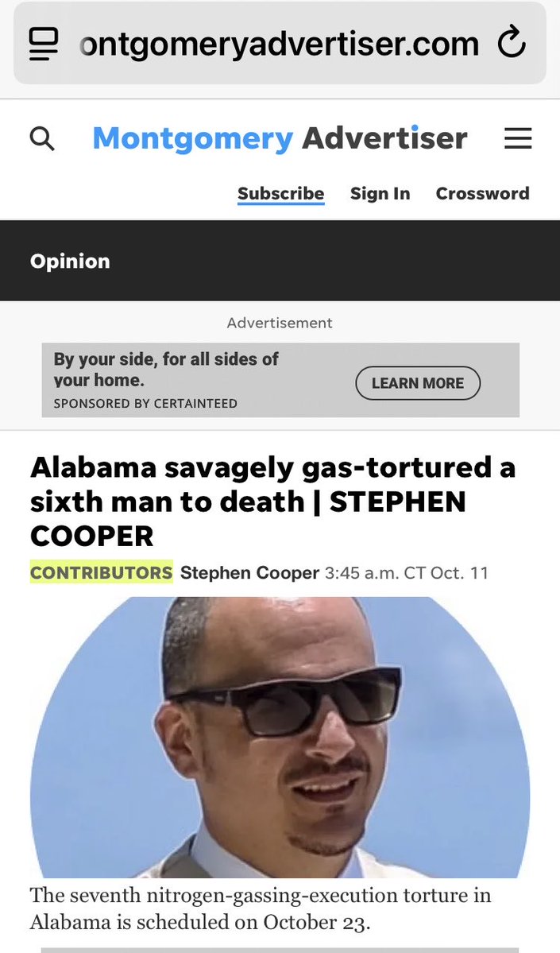Open the CertainTeed ad headline text
The width and height of the screenshot is (560, 953).
click(166, 370)
